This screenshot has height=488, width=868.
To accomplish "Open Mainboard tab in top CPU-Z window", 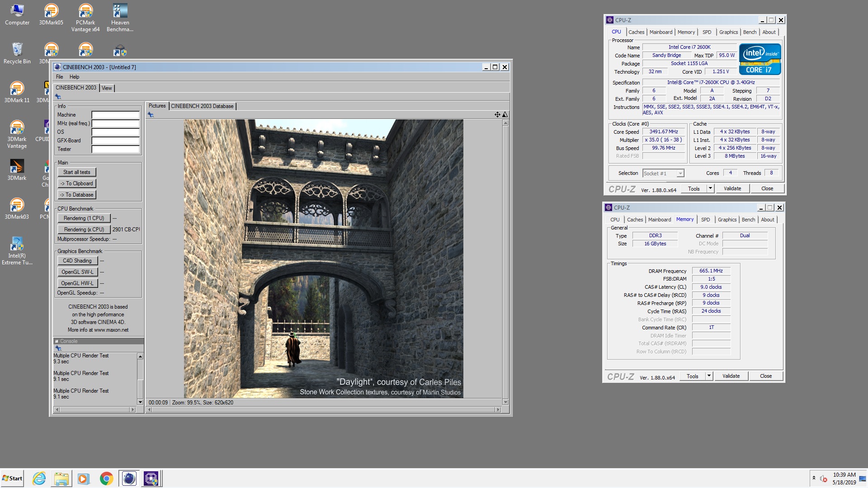I will click(x=661, y=32).
